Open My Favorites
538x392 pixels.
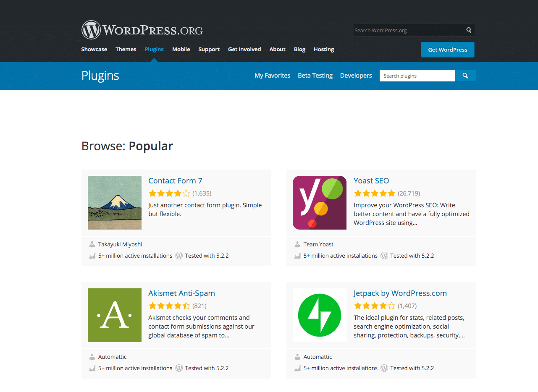click(272, 76)
